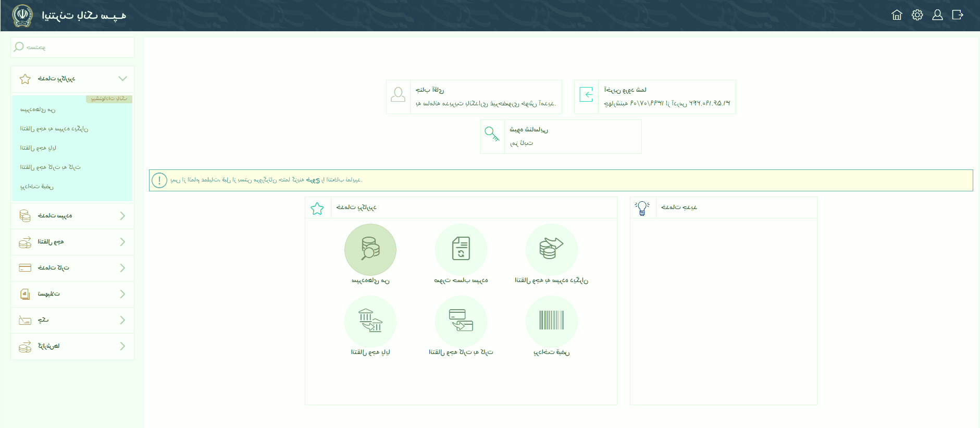Open the loans/facilities sidebar menu item
The image size is (980, 428).
point(48,294)
